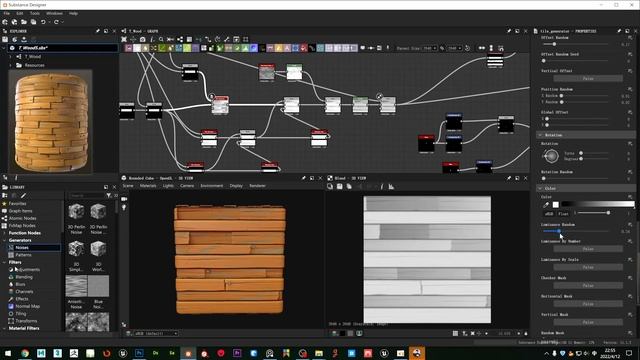Click the Windows Start button
640x360 pixels.
8,353
